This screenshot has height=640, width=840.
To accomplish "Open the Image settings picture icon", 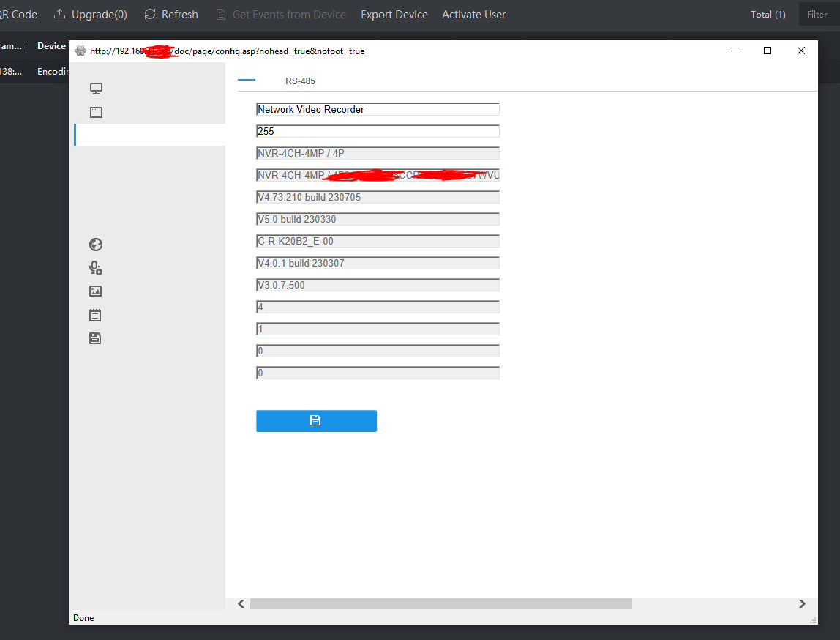I will [95, 291].
